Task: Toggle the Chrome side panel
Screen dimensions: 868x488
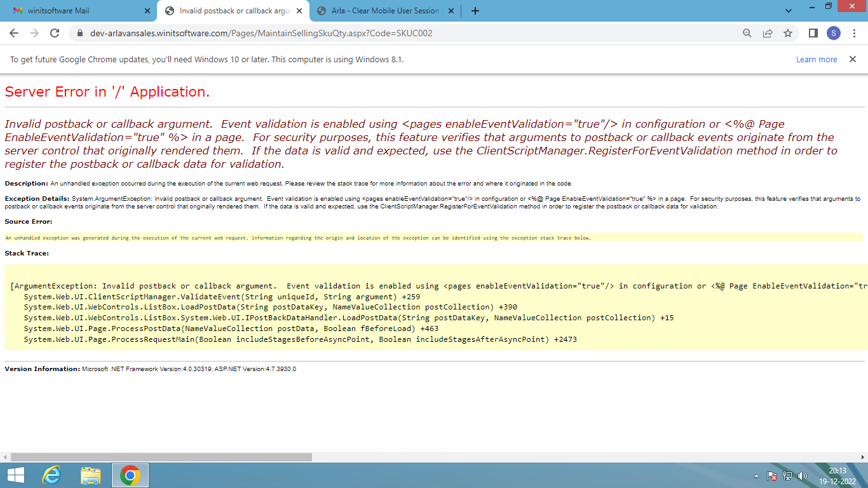Action: tap(813, 33)
